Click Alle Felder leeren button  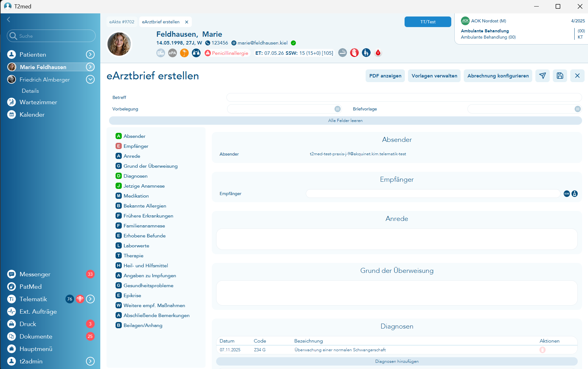pos(345,120)
